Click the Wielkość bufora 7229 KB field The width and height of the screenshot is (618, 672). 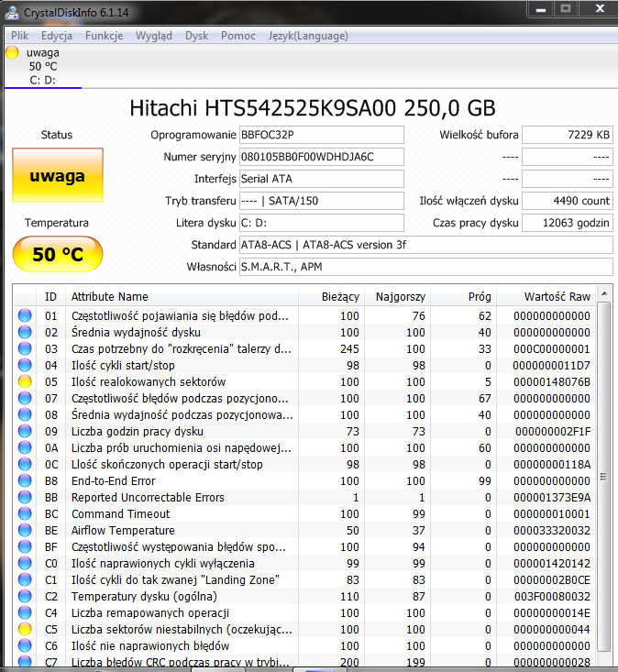[568, 135]
